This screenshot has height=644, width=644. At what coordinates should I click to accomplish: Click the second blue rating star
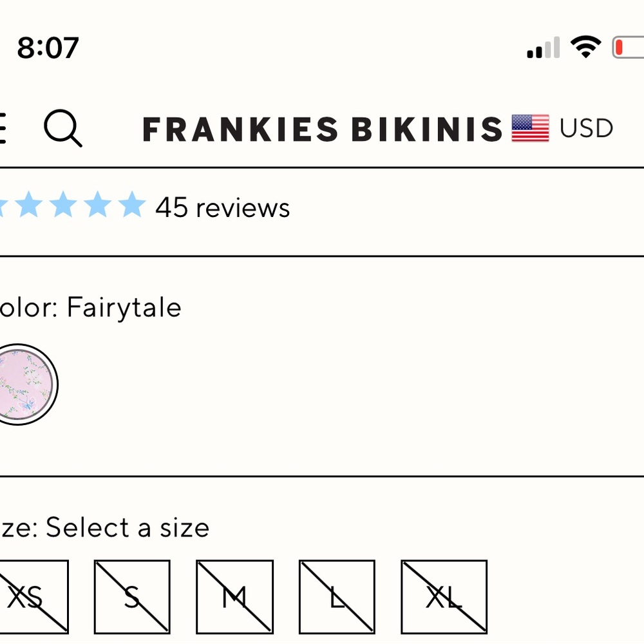pyautogui.click(x=29, y=204)
